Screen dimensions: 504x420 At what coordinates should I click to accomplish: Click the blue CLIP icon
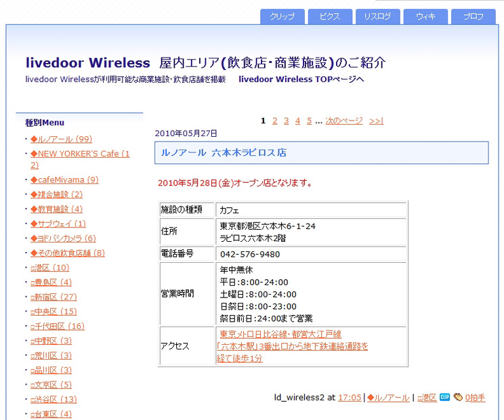click(444, 397)
